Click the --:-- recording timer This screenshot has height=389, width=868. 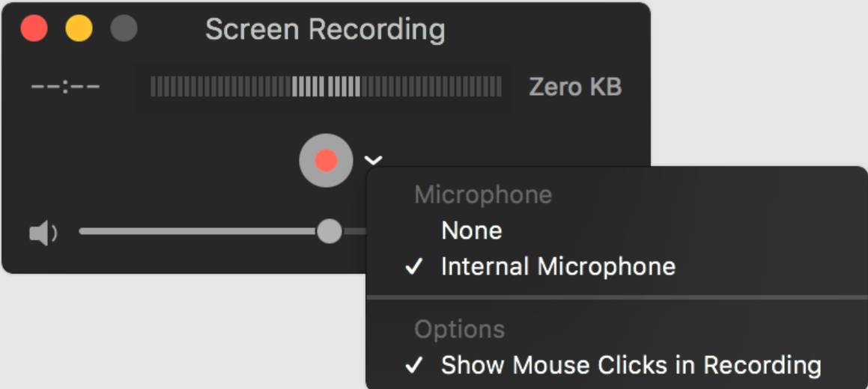click(65, 88)
